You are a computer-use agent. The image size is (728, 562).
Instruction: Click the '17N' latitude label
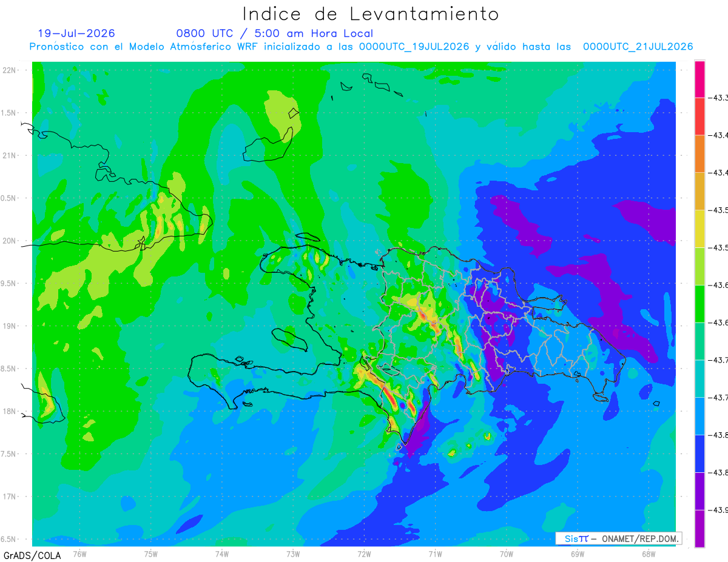click(x=10, y=497)
